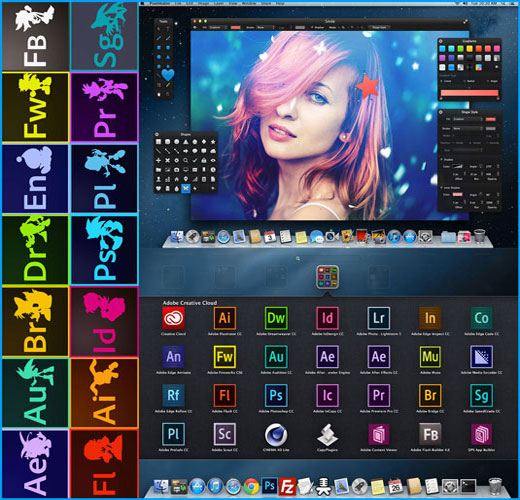This screenshot has height=500, width=520.
Task: Launch Adobe InCopy (Ic) icon
Action: point(327,395)
